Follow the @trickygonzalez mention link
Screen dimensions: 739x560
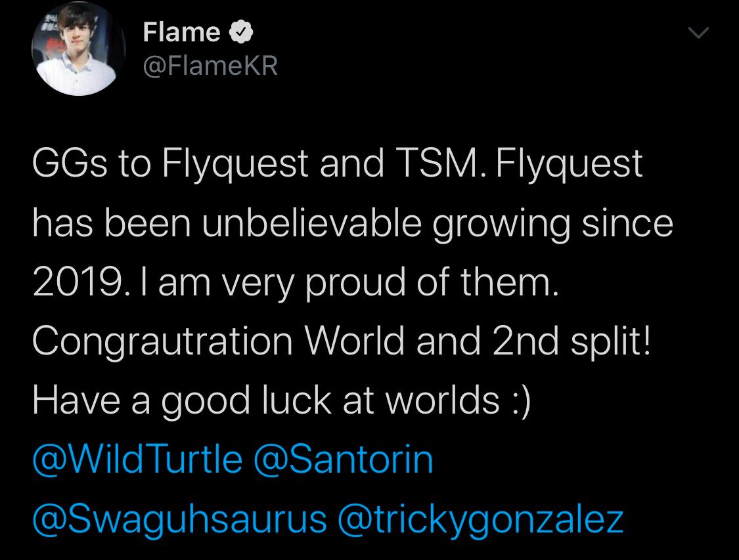click(x=481, y=519)
